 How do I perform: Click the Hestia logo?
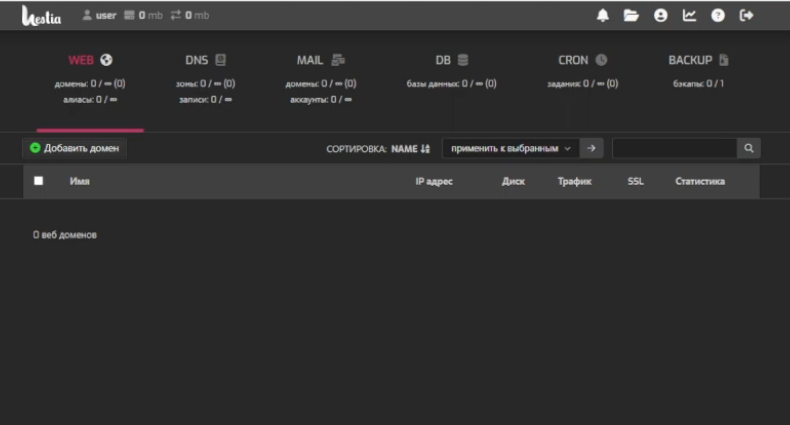tap(39, 16)
